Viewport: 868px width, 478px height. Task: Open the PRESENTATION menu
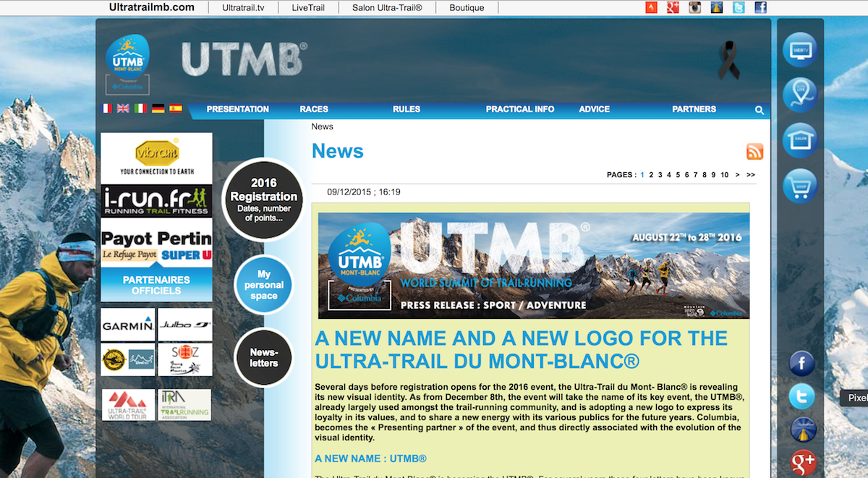tap(238, 109)
